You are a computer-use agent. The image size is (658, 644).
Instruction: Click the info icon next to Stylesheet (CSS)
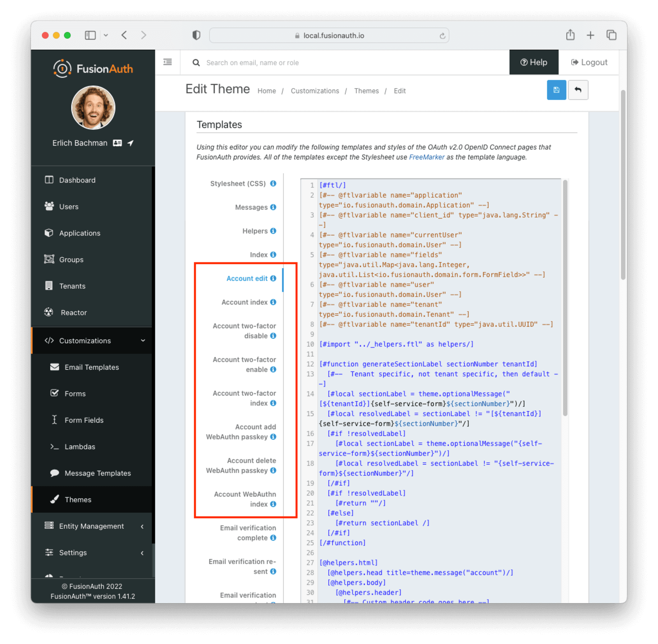(273, 183)
